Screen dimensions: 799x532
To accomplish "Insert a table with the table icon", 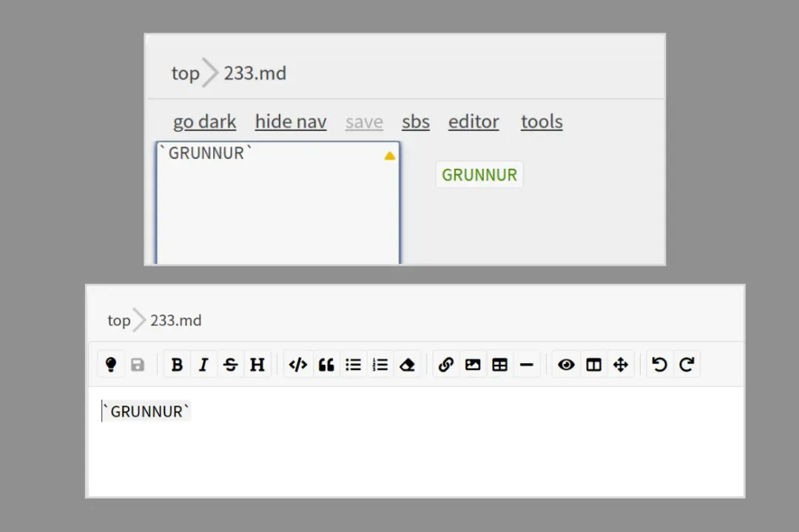I will point(500,364).
